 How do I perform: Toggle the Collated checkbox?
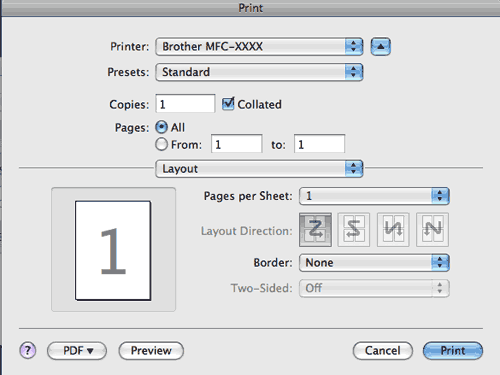(x=228, y=104)
